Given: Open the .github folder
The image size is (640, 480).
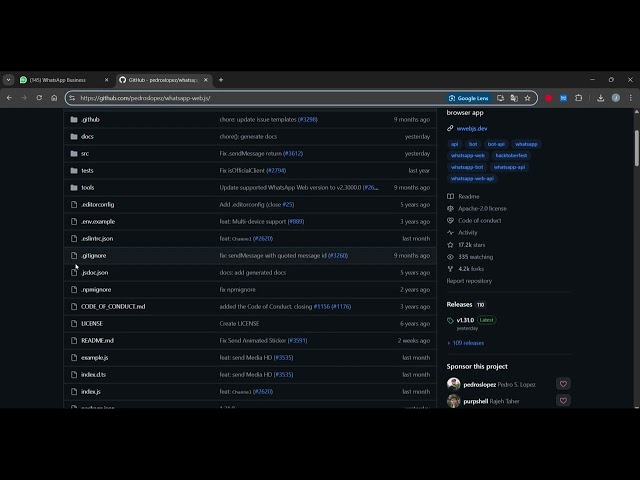Looking at the screenshot, I should tap(90, 120).
